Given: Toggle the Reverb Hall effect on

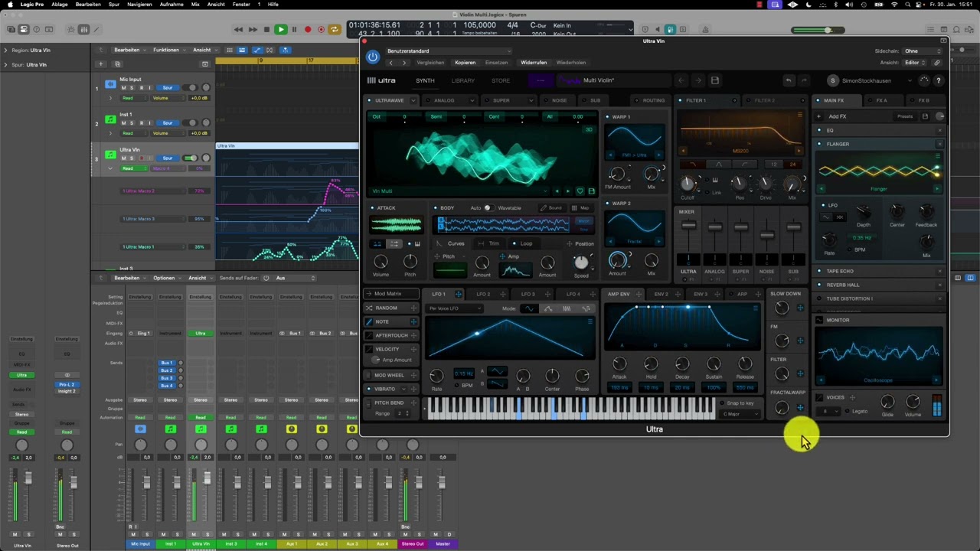Looking at the screenshot, I should (x=820, y=285).
